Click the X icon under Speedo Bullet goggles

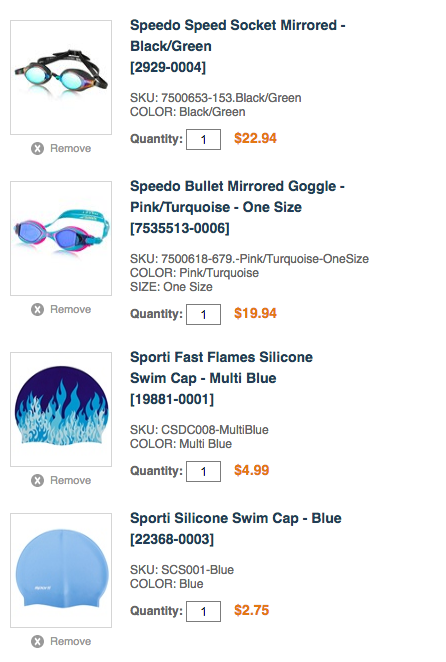pyautogui.click(x=37, y=309)
